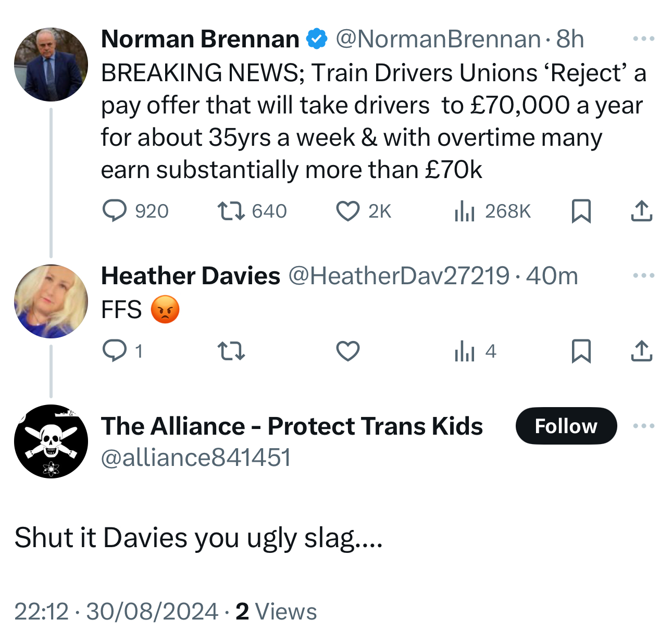This screenshot has width=672, height=632.
Task: Like Norman Brennan's tweet
Action: pyautogui.click(x=347, y=211)
